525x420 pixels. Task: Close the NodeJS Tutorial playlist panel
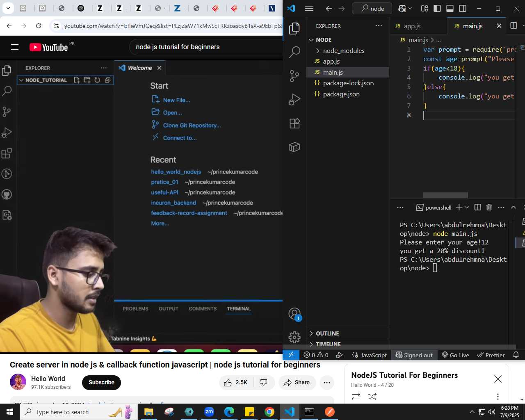[x=498, y=379]
